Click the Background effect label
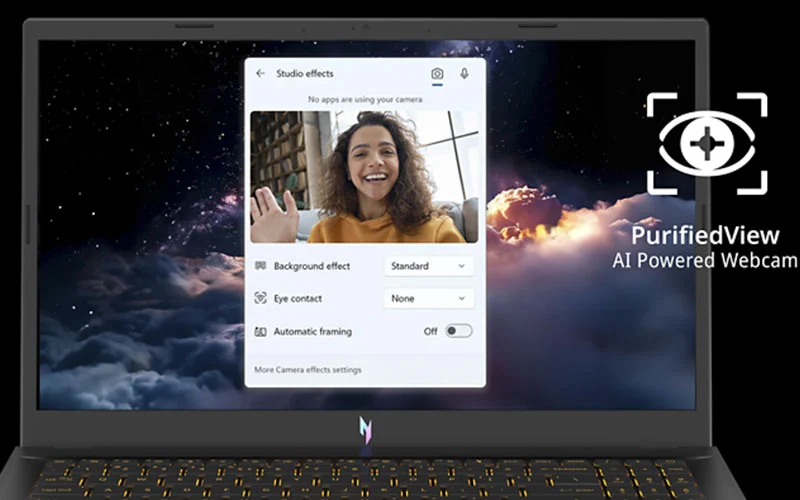The width and height of the screenshot is (800, 500). click(x=312, y=266)
